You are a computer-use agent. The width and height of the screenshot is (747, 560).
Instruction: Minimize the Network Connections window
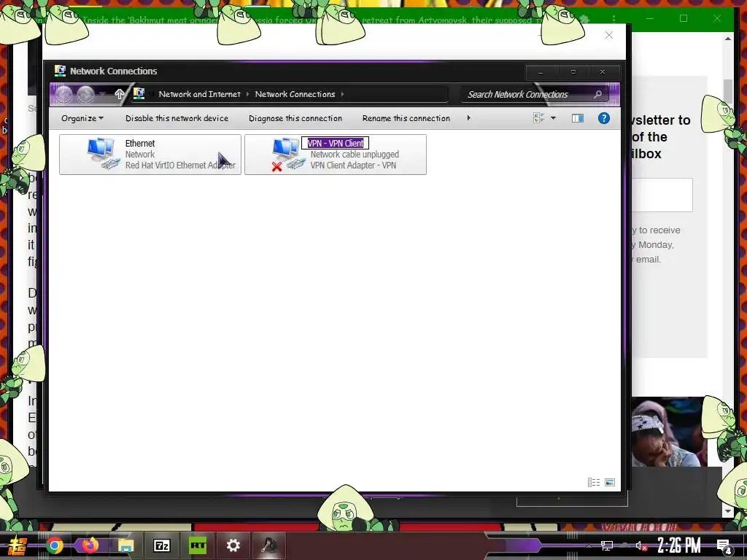541,72
